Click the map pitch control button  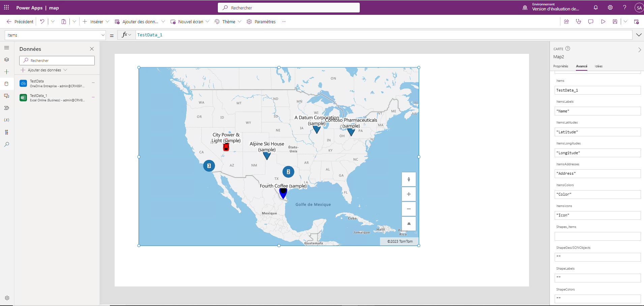[x=409, y=224]
